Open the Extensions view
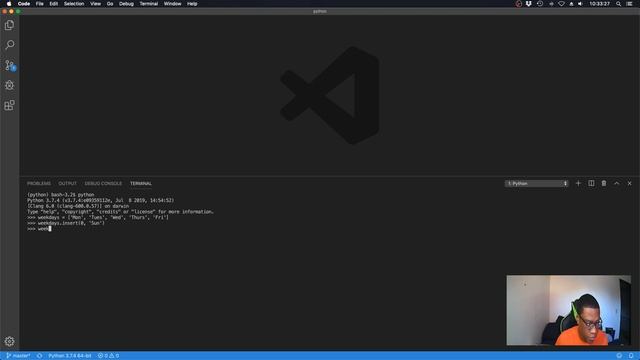This screenshot has width=640, height=360. pyautogui.click(x=9, y=105)
